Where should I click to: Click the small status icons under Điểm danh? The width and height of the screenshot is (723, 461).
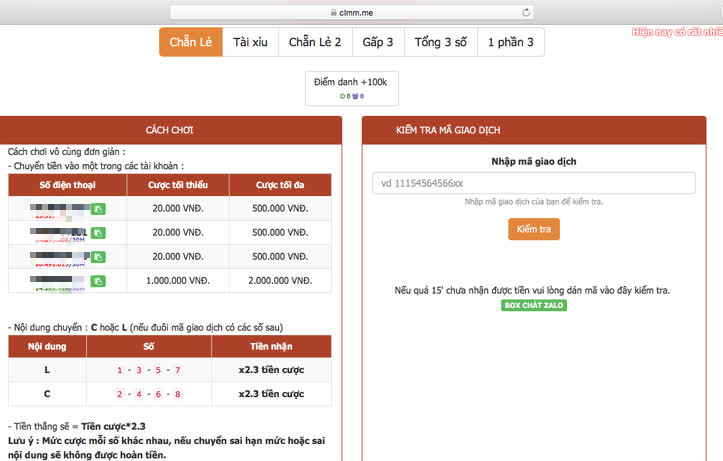click(352, 96)
